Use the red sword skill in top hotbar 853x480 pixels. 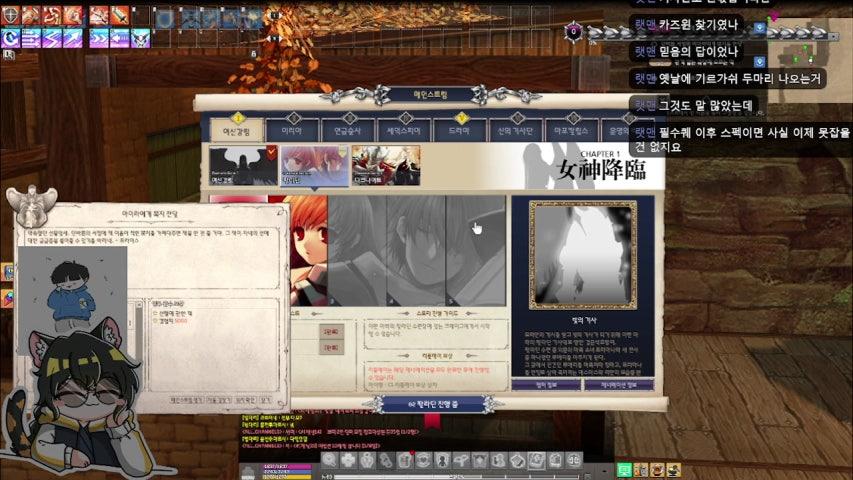120,16
